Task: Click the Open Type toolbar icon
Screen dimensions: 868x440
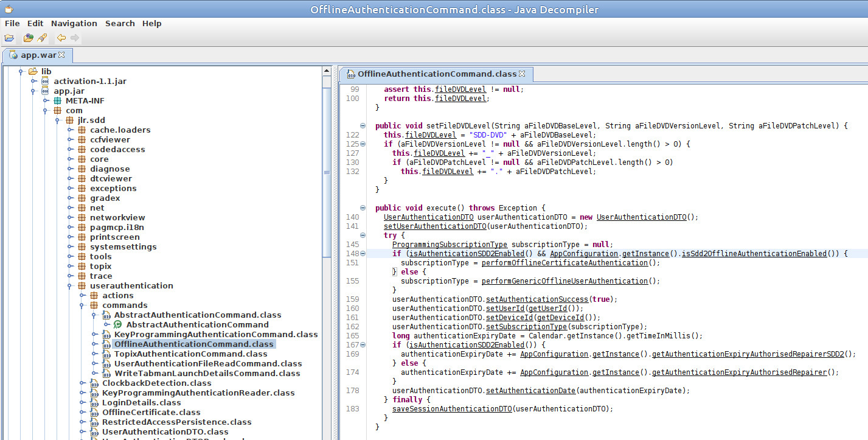Action: 28,38
